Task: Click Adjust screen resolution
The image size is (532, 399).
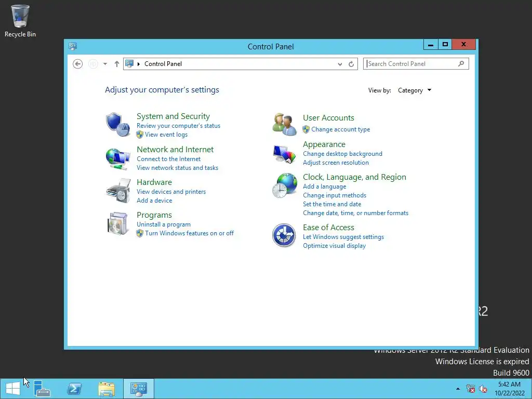Action: click(336, 163)
